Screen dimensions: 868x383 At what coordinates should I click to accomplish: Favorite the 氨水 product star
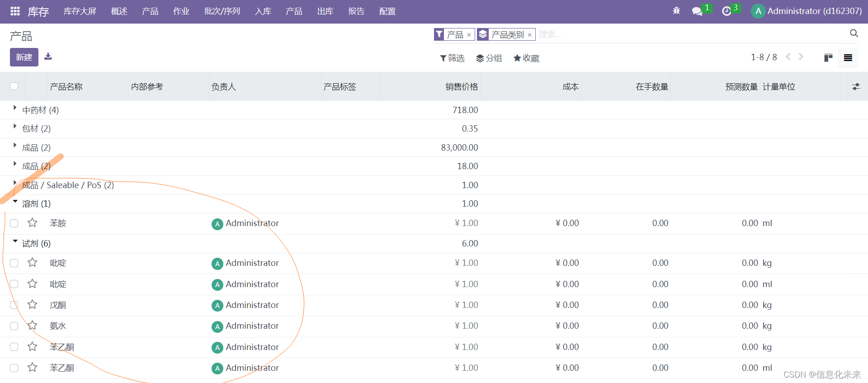click(32, 326)
